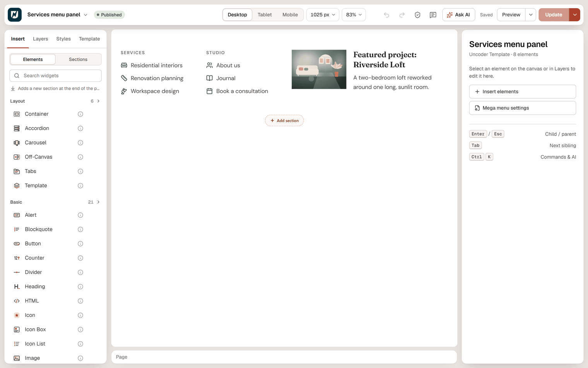Click the Update button
The height and width of the screenshot is (368, 588).
point(554,15)
